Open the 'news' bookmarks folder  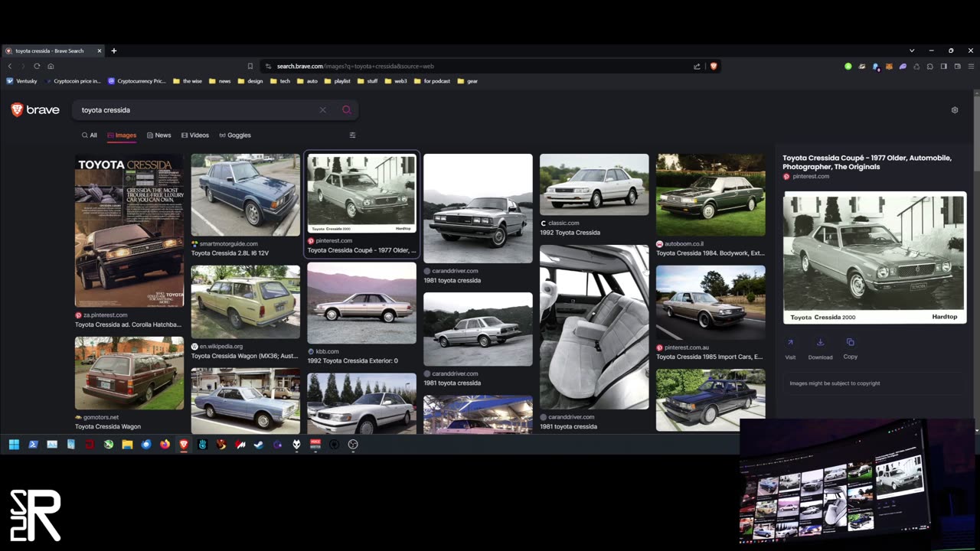(220, 81)
